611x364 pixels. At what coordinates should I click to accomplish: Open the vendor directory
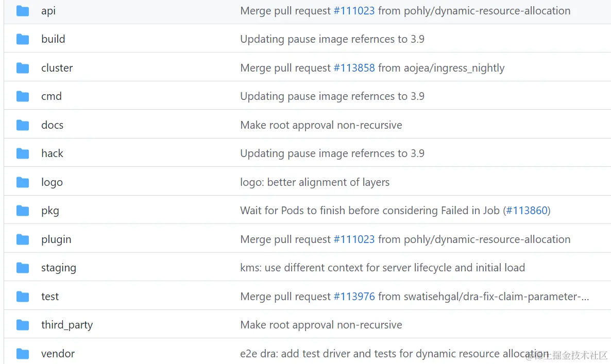(x=58, y=354)
